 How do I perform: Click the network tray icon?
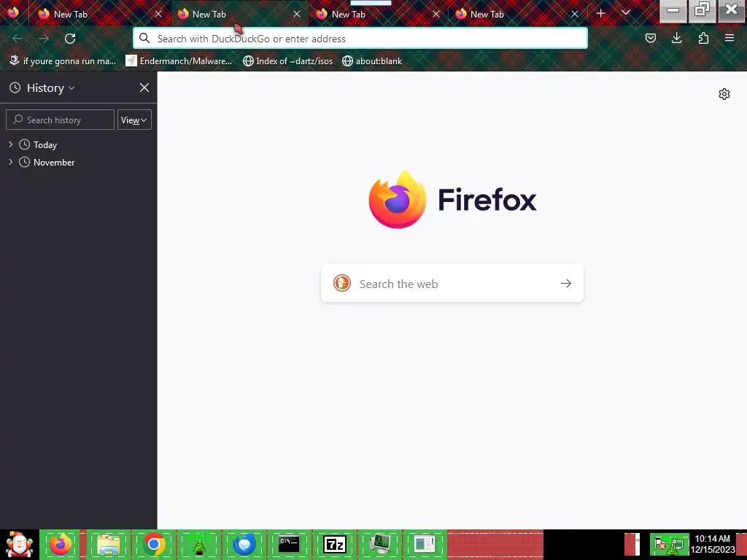(677, 544)
